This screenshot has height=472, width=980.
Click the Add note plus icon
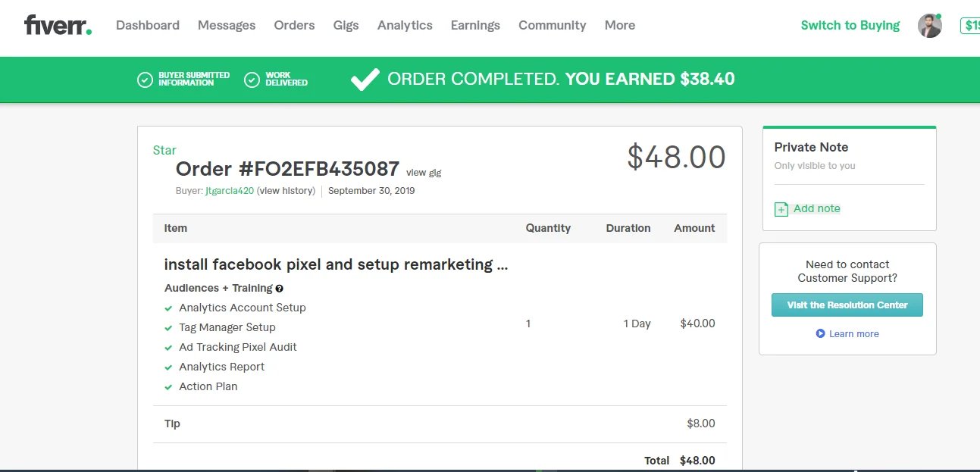pos(781,209)
